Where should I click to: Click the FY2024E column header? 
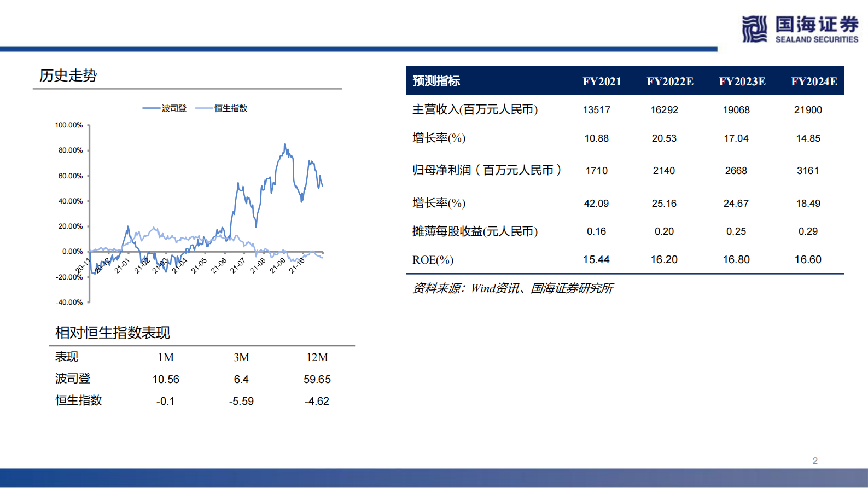click(x=813, y=82)
